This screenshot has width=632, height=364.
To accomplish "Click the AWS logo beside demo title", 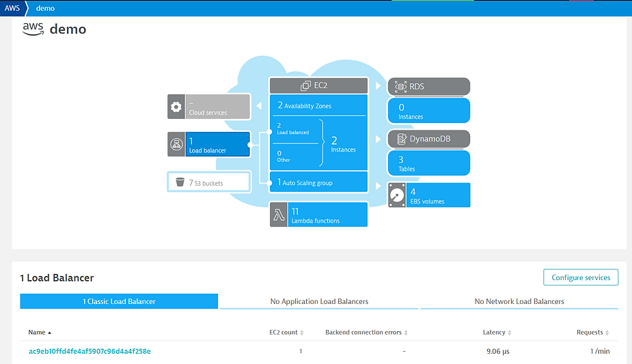I will point(33,29).
